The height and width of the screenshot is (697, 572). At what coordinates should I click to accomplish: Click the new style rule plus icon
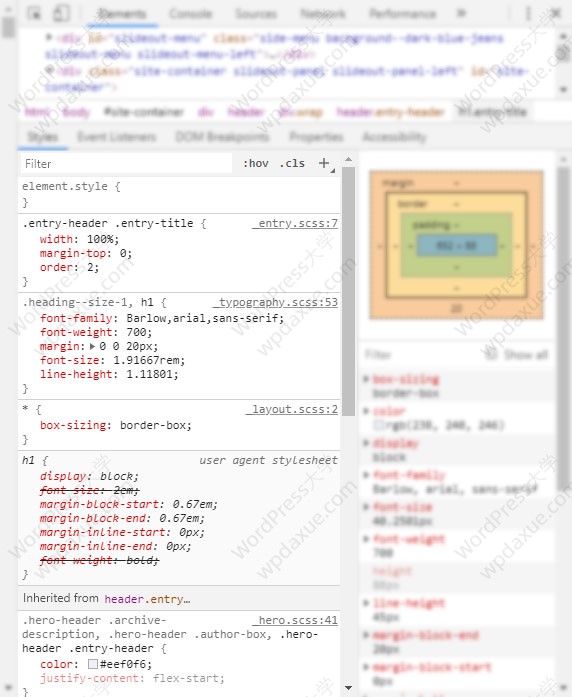324,163
